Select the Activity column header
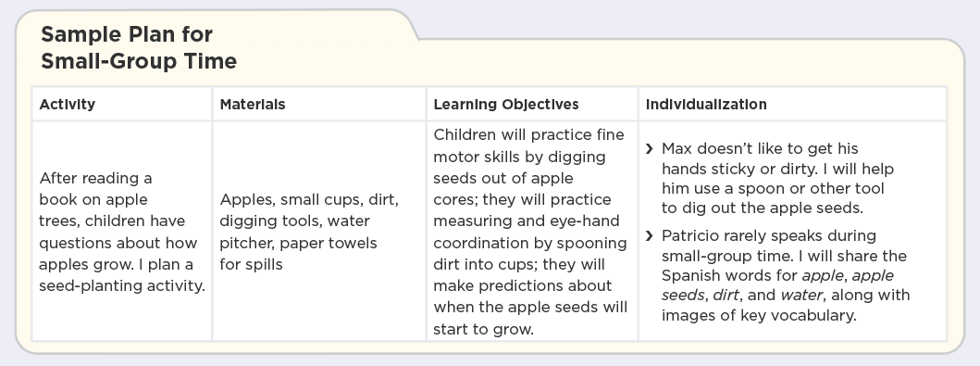980x366 pixels. pos(67,105)
